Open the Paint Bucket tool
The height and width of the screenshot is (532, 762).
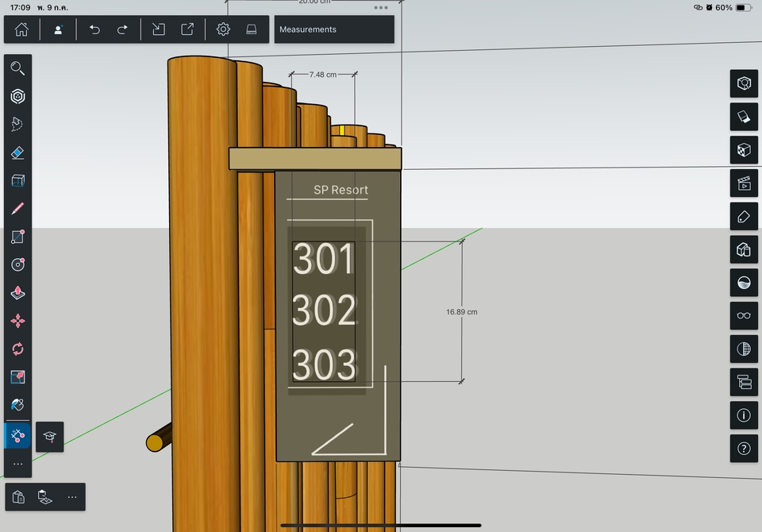[x=17, y=405]
